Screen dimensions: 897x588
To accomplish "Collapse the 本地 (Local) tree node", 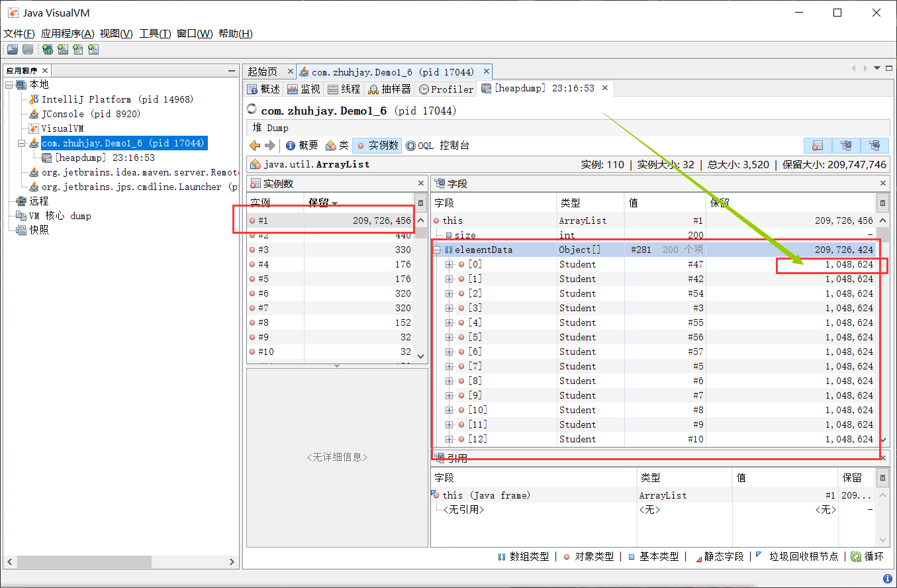I will coord(9,85).
